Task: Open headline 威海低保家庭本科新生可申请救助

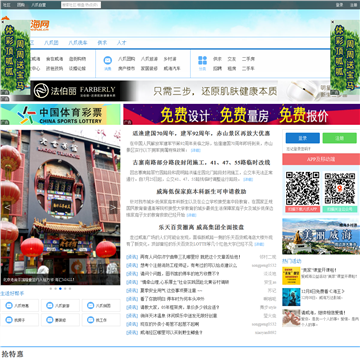Action: (x=201, y=192)
